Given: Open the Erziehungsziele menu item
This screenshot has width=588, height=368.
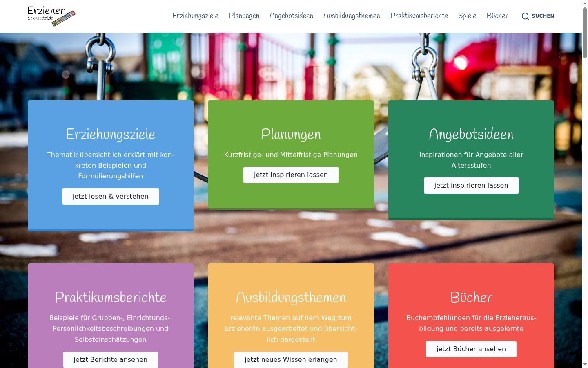Looking at the screenshot, I should pos(195,16).
